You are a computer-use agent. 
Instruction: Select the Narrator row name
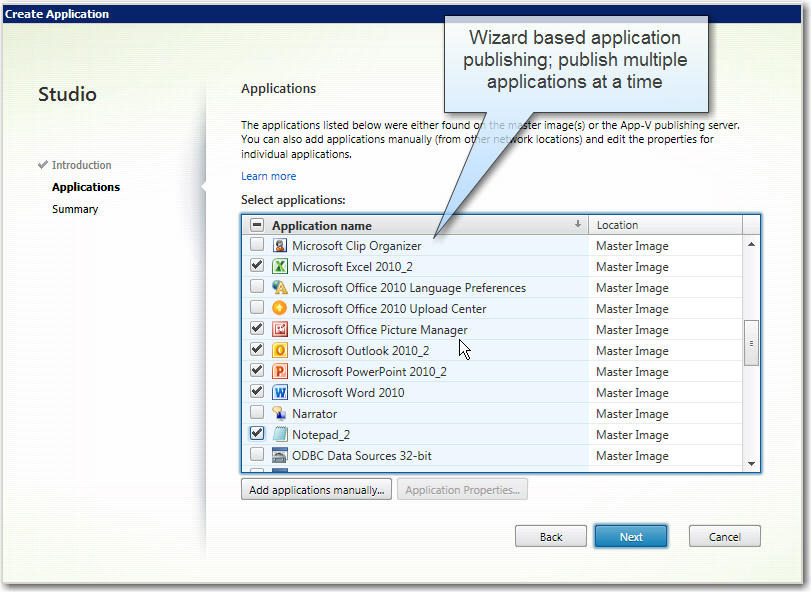click(314, 414)
